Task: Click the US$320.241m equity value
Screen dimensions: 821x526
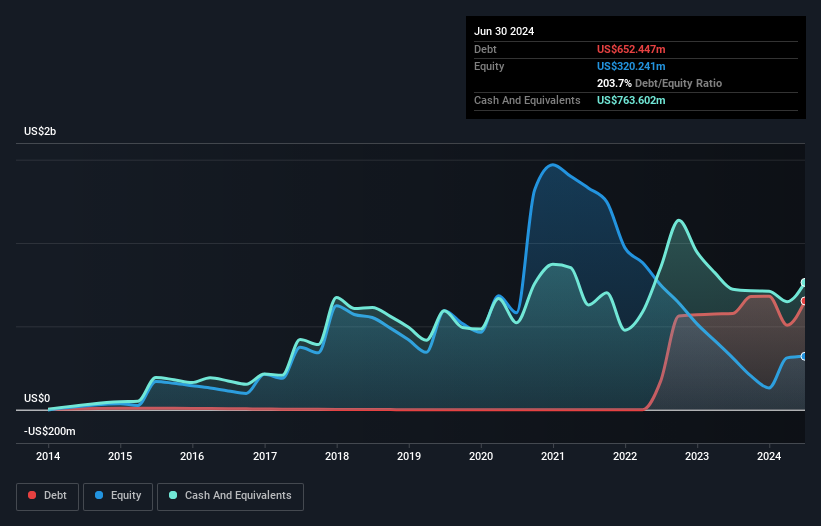Action: [x=631, y=66]
